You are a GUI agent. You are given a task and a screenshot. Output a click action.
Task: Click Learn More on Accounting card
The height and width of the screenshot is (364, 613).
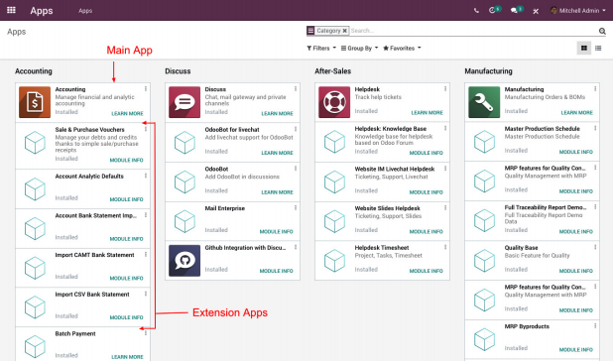(x=127, y=113)
